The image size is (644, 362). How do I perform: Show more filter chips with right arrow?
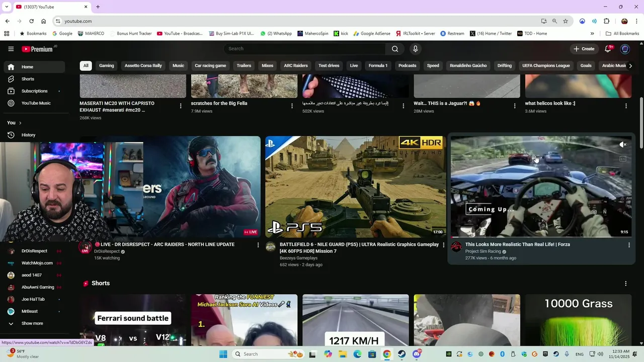630,66
